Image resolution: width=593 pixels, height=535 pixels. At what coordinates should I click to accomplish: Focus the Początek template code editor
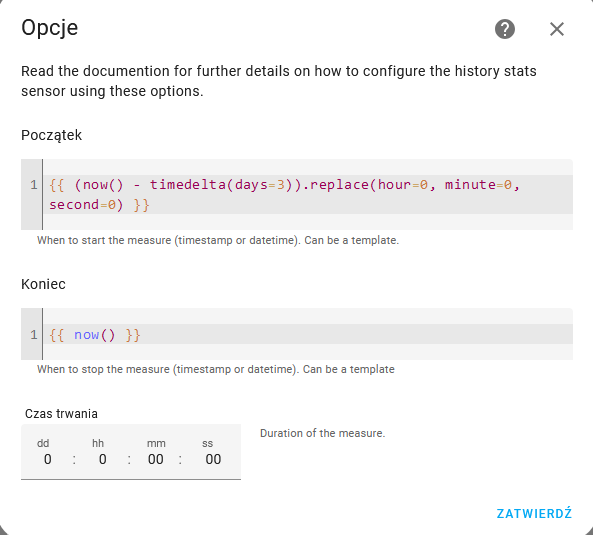point(297,194)
